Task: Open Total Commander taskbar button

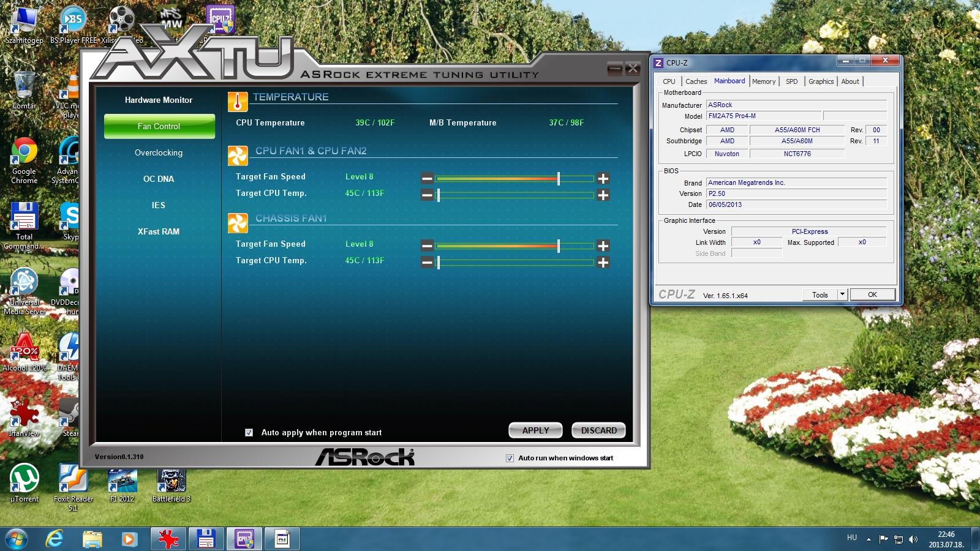Action: coord(206,539)
